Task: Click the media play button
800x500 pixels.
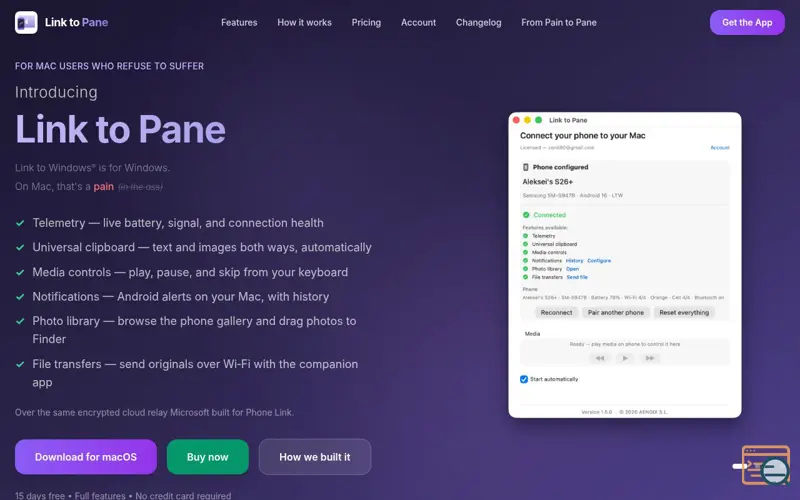Action: click(x=625, y=358)
